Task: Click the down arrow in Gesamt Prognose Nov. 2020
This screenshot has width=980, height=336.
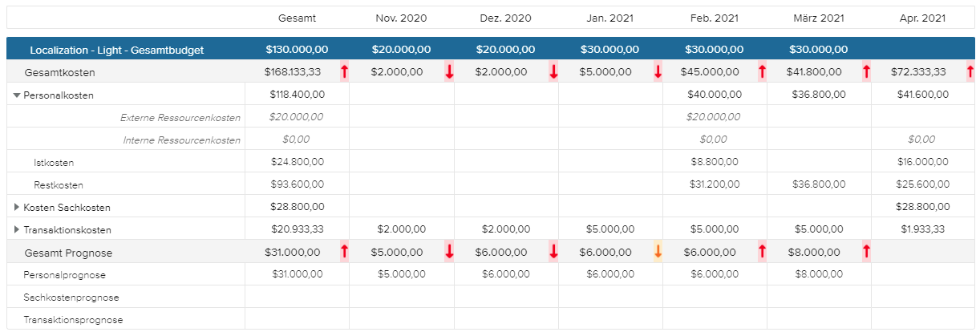Action: 449,252
